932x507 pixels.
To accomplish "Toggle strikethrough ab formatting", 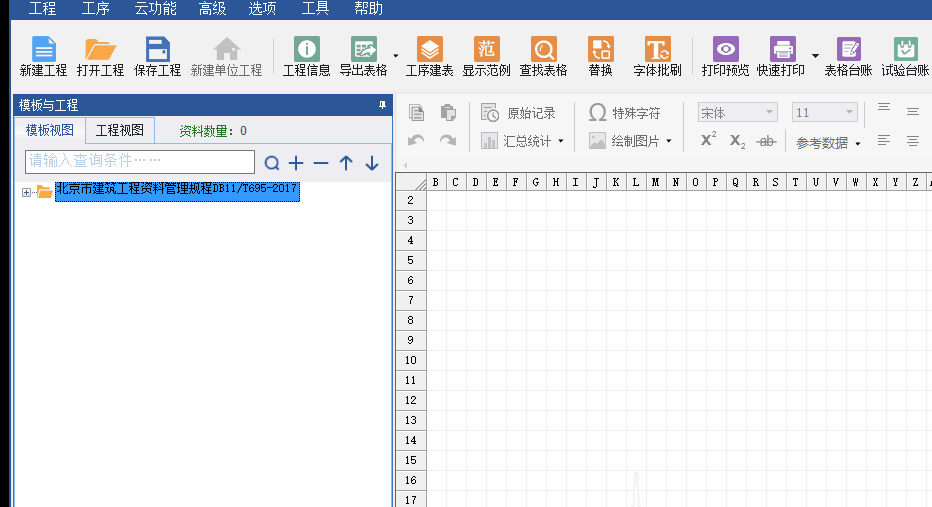I will (x=766, y=141).
